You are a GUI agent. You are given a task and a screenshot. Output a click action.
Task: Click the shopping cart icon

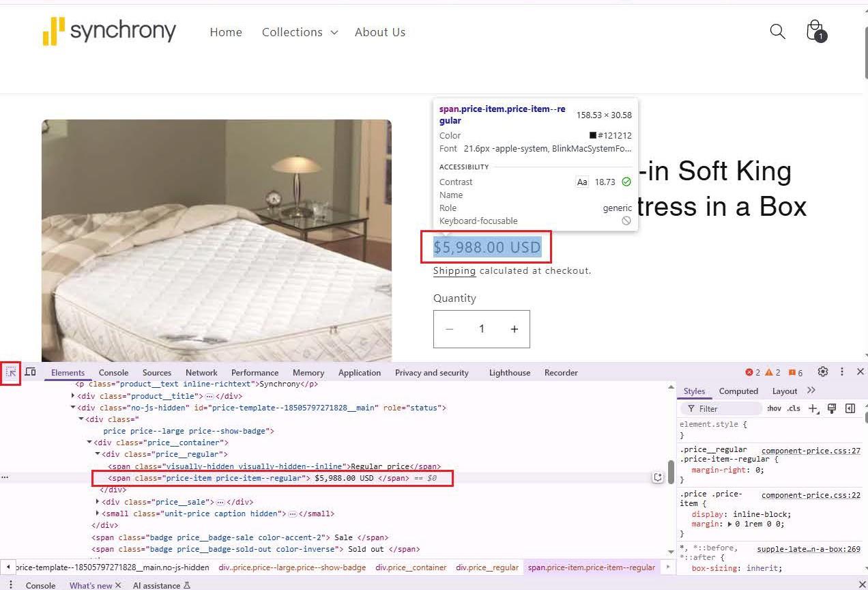pyautogui.click(x=815, y=31)
